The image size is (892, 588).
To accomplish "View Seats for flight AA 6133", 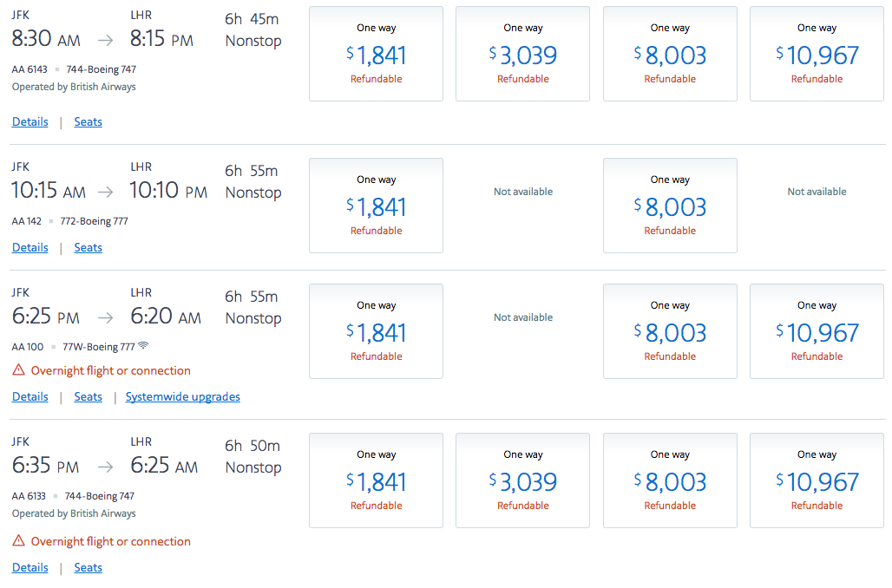I will [89, 567].
